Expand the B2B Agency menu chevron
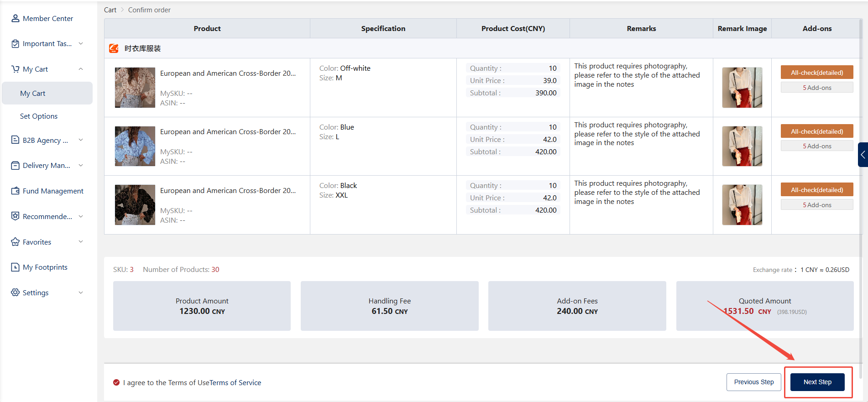The image size is (868, 402). pos(81,140)
